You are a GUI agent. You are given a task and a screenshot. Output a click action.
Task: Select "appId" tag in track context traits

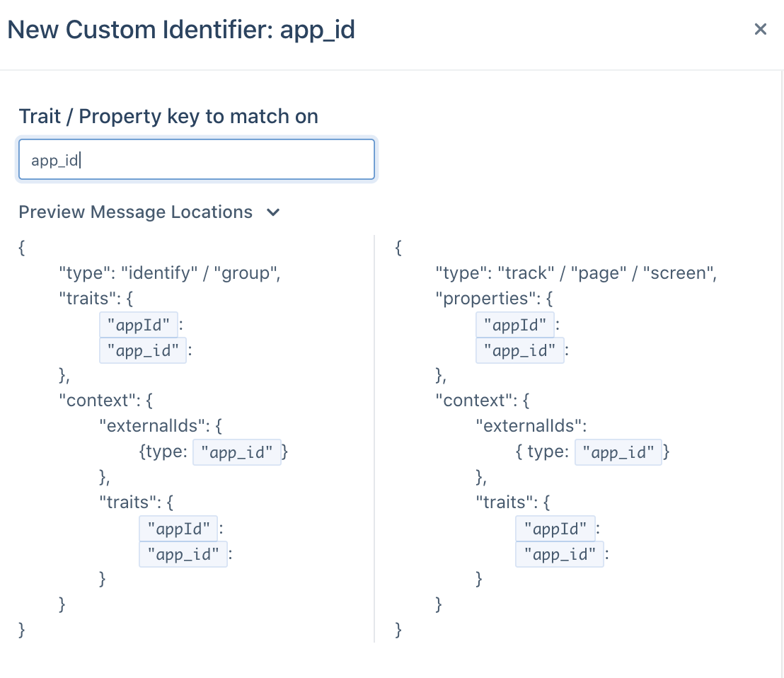tap(555, 529)
